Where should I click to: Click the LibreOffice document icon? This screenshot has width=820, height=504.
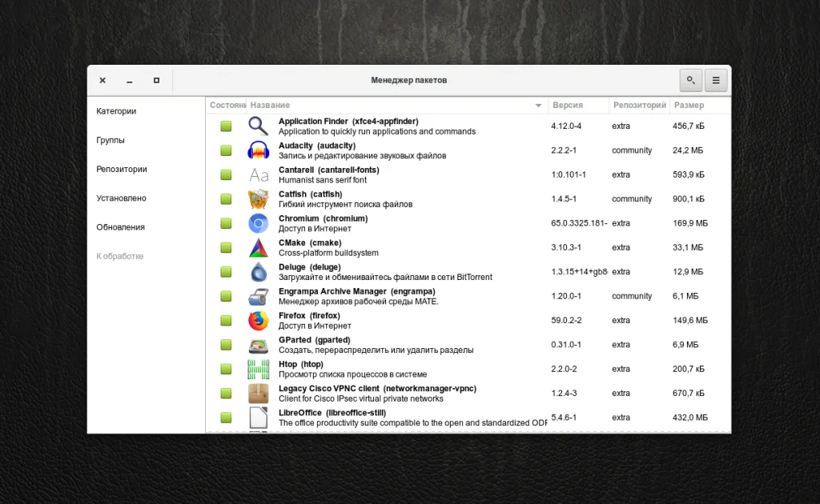point(259,418)
